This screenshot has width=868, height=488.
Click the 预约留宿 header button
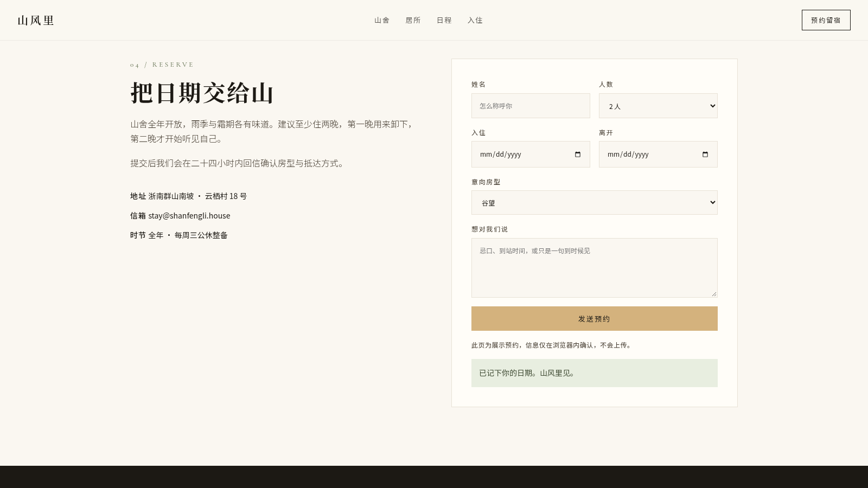(826, 20)
